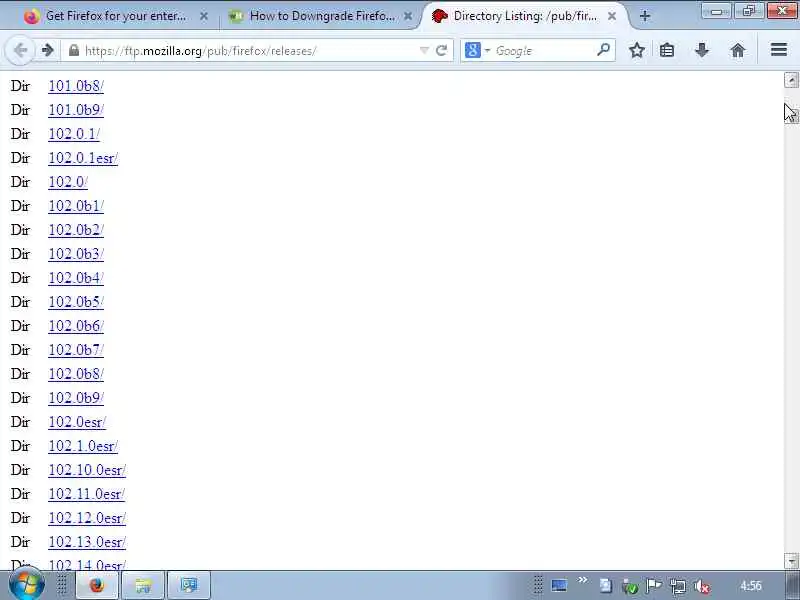Open the 102.1.0esr/ directory link
The width and height of the screenshot is (800, 600).
83,446
